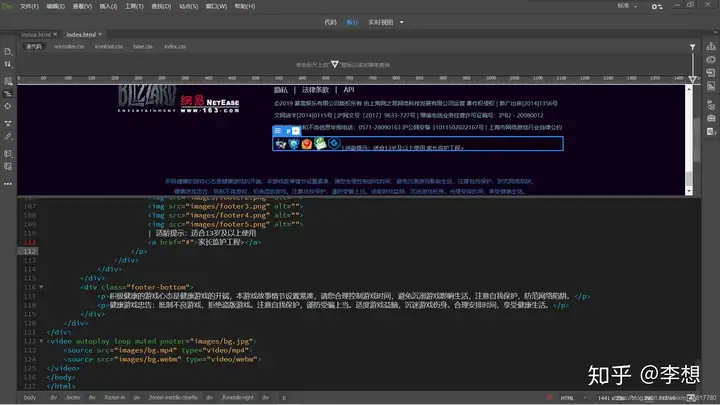Open related file index.css
This screenshot has height=405, width=720.
click(x=175, y=46)
